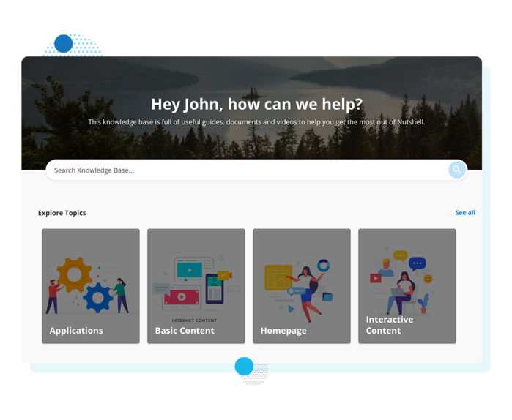
Task: Click the orange video camera icon
Action: point(224,276)
